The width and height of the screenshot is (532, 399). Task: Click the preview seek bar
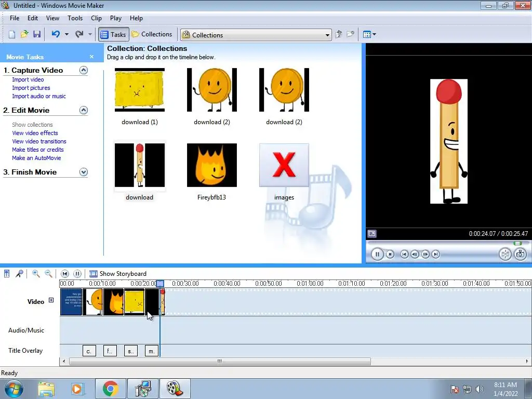point(448,243)
